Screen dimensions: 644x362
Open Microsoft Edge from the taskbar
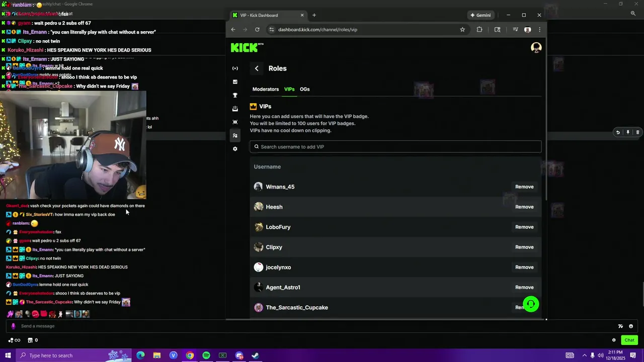point(140,355)
